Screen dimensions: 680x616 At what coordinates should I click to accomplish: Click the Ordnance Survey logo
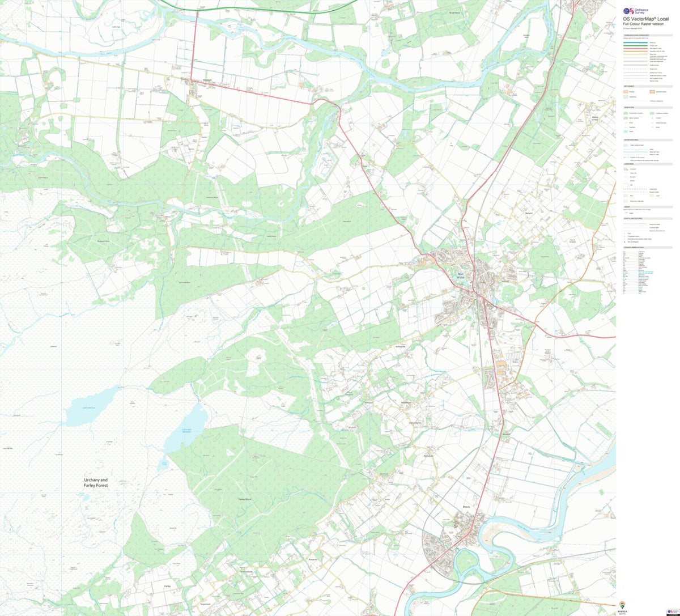(x=635, y=11)
